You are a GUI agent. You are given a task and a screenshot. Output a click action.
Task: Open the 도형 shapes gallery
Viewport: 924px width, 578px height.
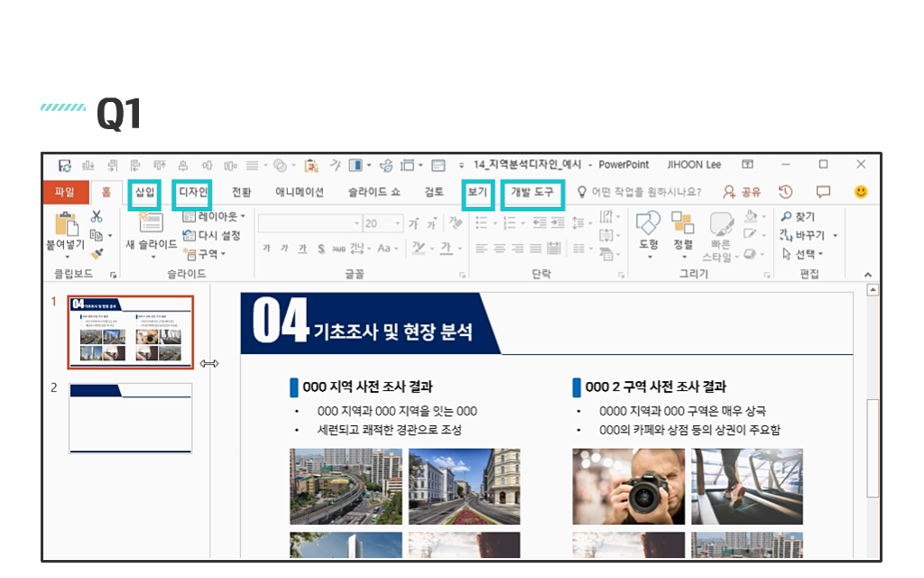pyautogui.click(x=648, y=236)
